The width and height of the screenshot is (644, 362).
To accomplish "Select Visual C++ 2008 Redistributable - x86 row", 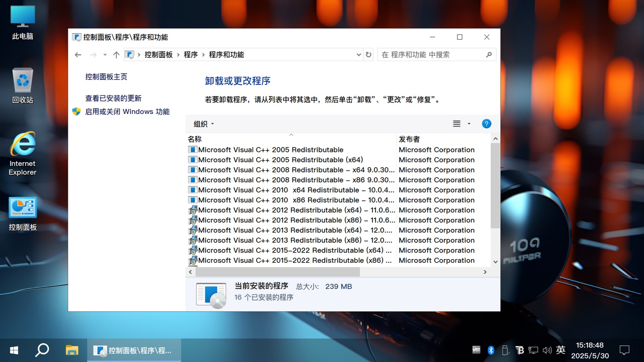I will click(x=338, y=180).
